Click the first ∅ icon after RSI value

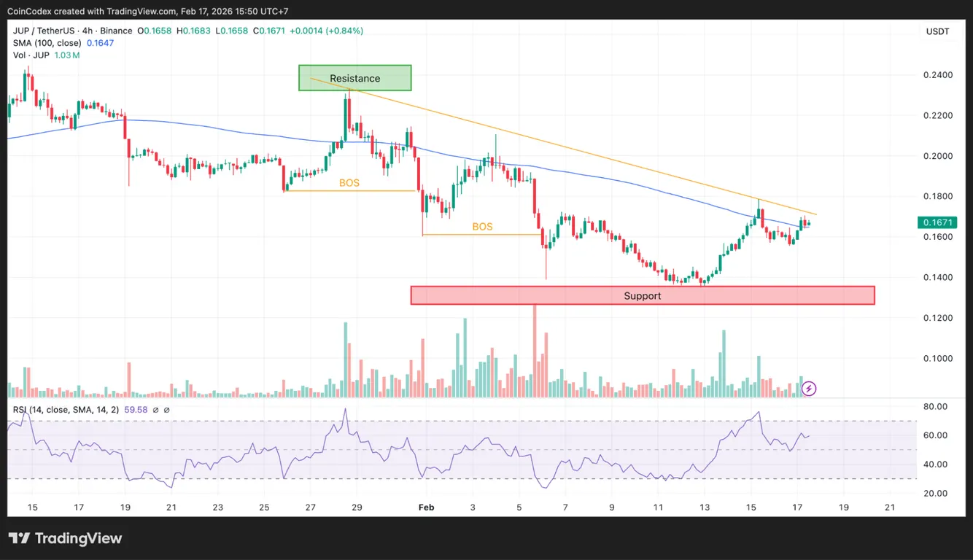point(156,410)
